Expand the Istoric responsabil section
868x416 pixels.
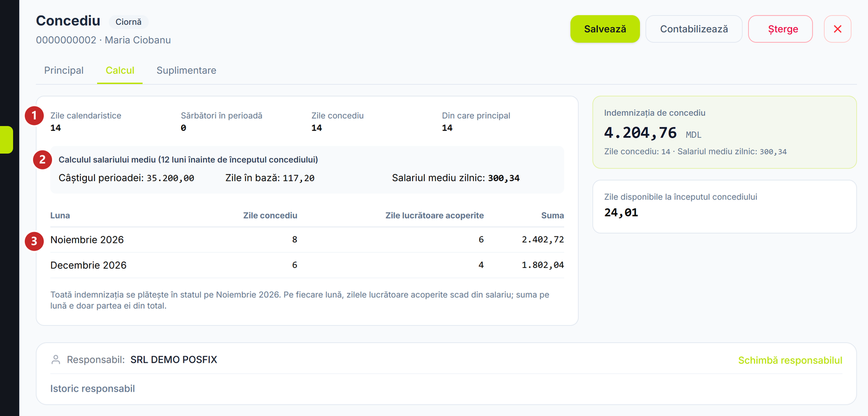coord(93,389)
